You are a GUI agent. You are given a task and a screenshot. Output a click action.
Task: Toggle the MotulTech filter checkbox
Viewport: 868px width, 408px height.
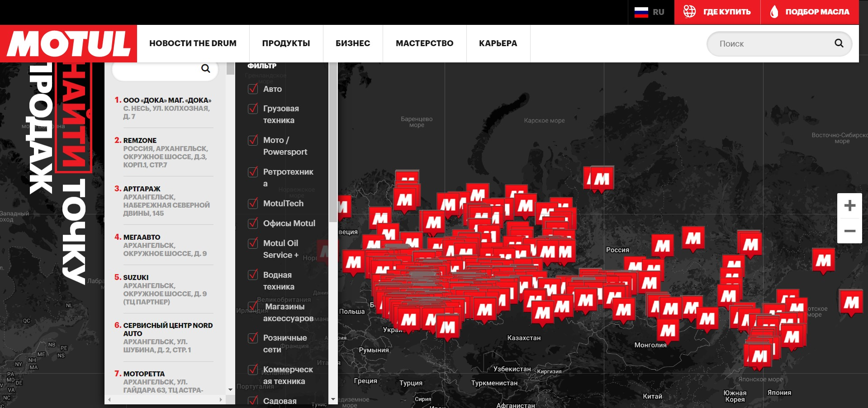click(x=253, y=203)
